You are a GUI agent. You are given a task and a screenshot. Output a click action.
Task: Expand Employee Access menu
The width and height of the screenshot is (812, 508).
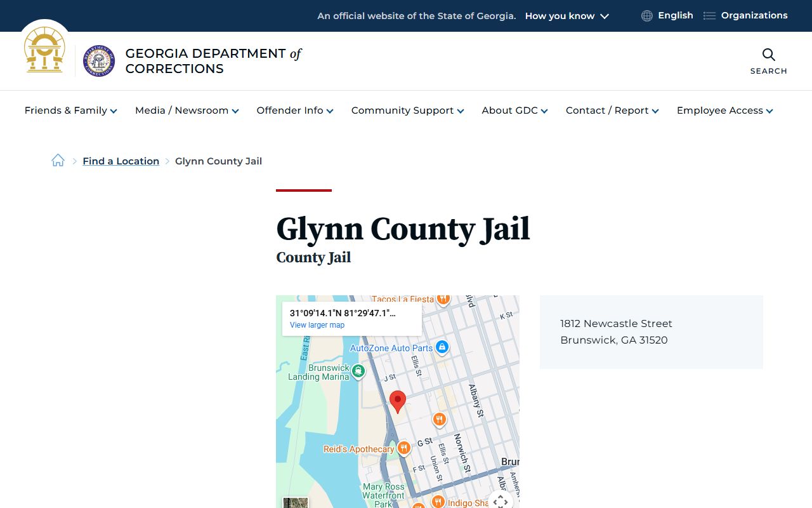point(725,110)
